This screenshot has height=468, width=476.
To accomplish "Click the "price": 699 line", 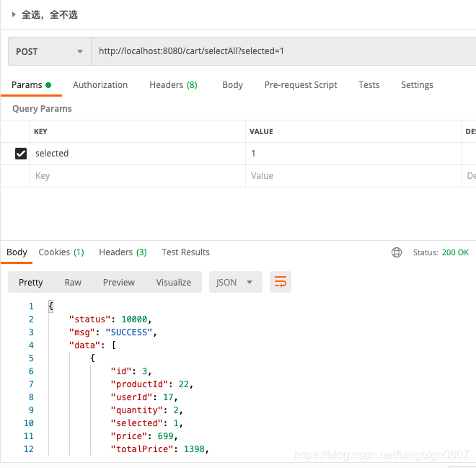I will tap(144, 436).
